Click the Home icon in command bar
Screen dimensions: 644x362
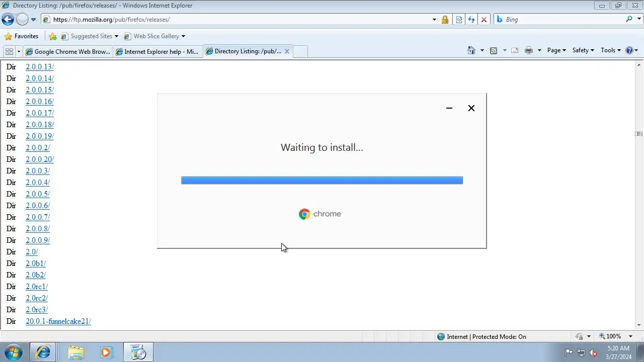(471, 50)
